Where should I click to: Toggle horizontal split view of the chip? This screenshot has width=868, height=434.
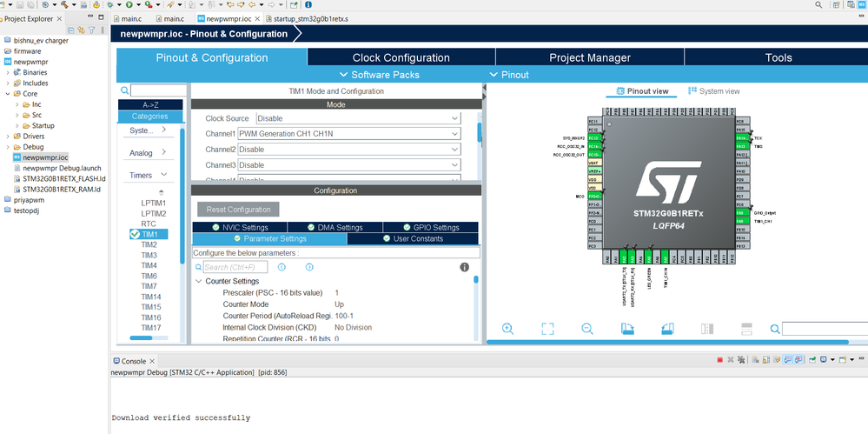(746, 328)
